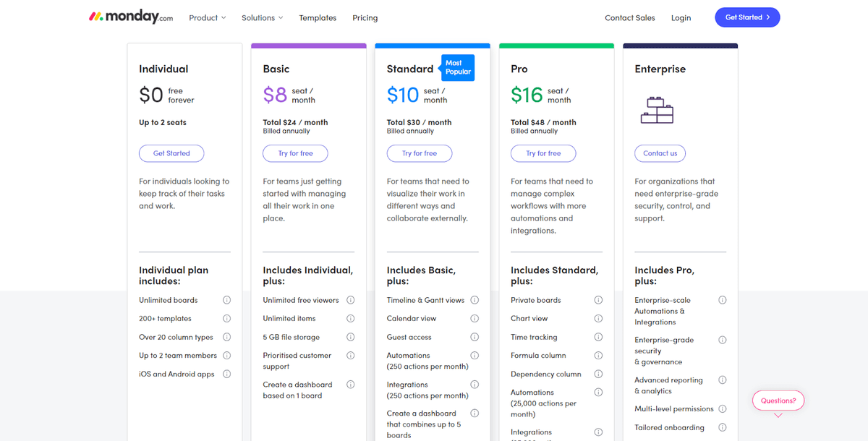This screenshot has width=868, height=441.
Task: Open info icon for Pro Automations (25,000 actions)
Action: 598,393
